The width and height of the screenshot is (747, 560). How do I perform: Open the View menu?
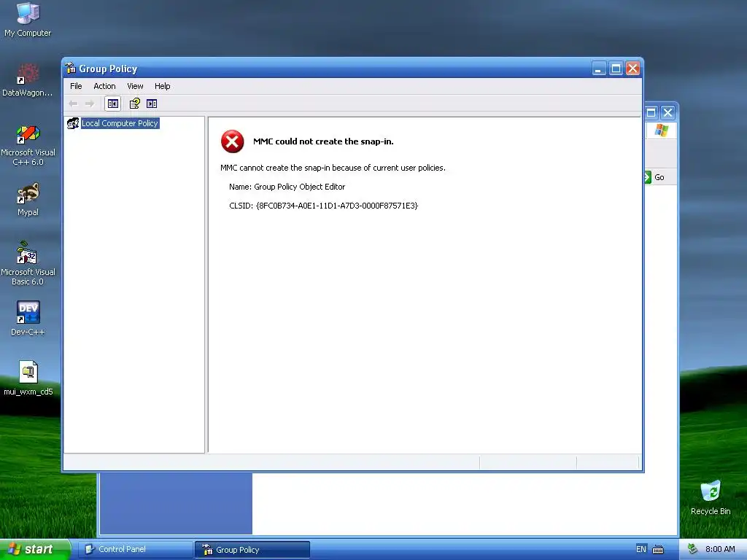[135, 86]
